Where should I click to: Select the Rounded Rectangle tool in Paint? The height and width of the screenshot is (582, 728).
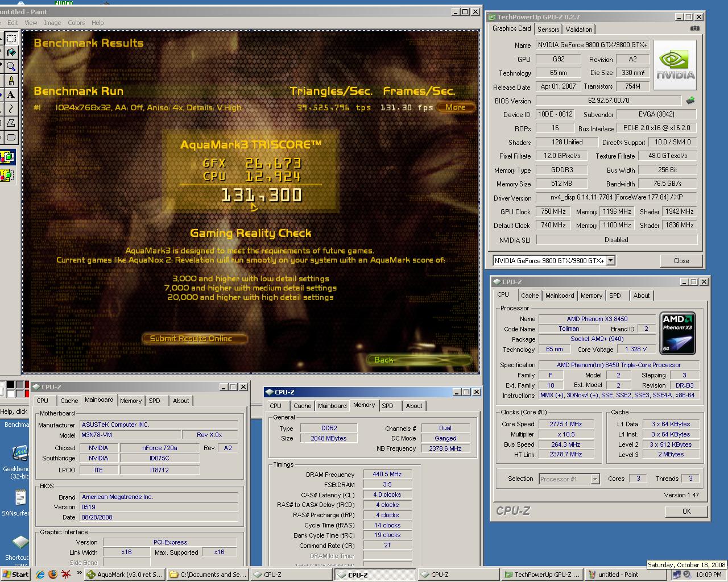click(11, 137)
